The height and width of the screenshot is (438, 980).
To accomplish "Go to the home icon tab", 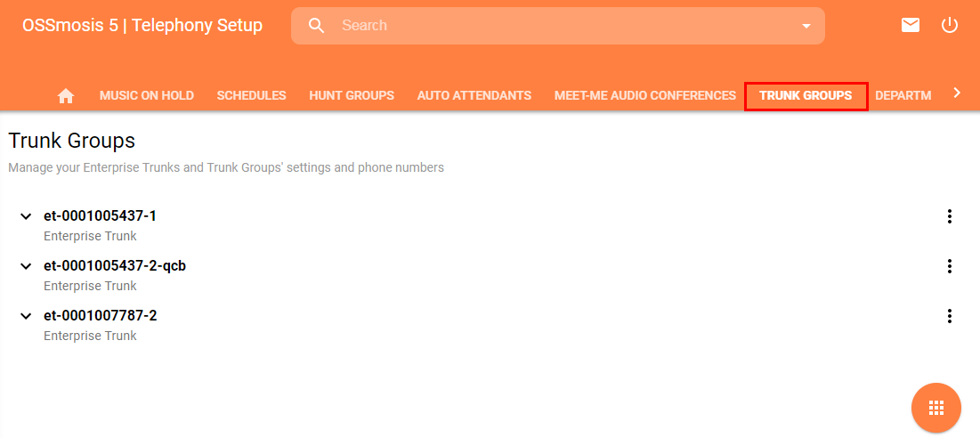I will coord(66,95).
